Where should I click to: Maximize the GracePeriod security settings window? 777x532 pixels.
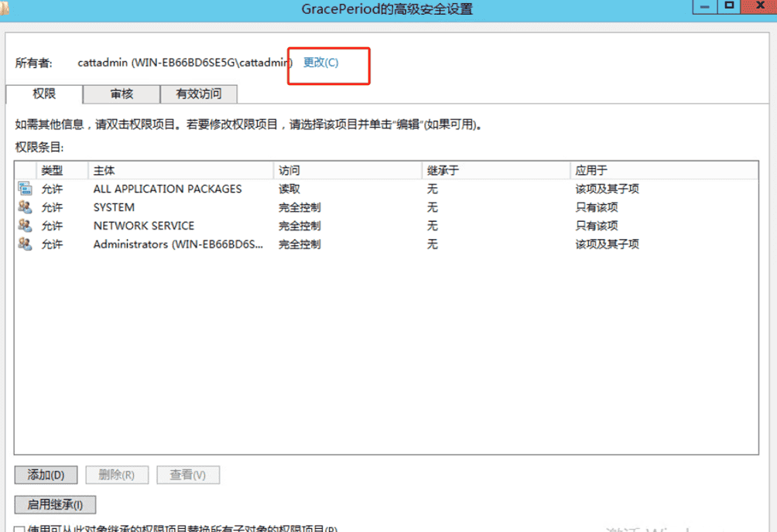tap(728, 7)
